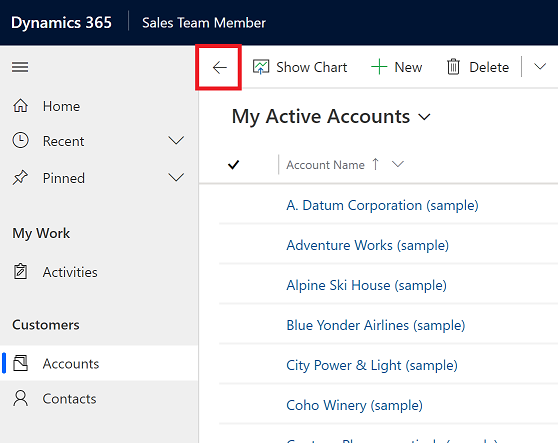Open City Power & Light (sample) account

[x=372, y=365]
